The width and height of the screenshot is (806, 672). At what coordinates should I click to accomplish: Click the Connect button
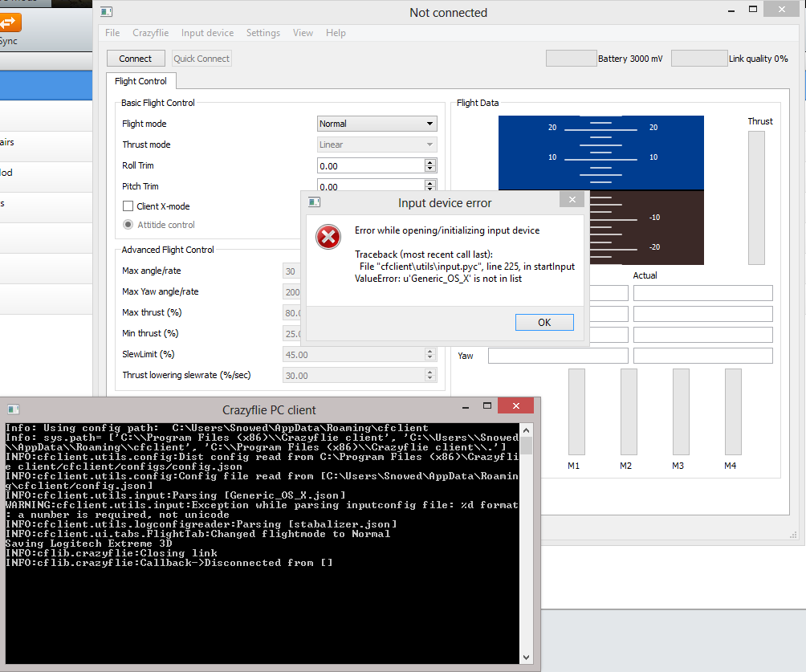pos(136,59)
